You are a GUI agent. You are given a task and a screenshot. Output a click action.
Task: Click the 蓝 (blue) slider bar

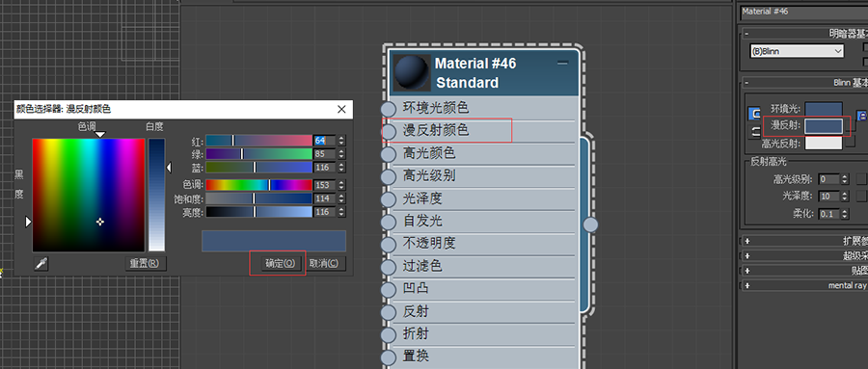click(259, 167)
